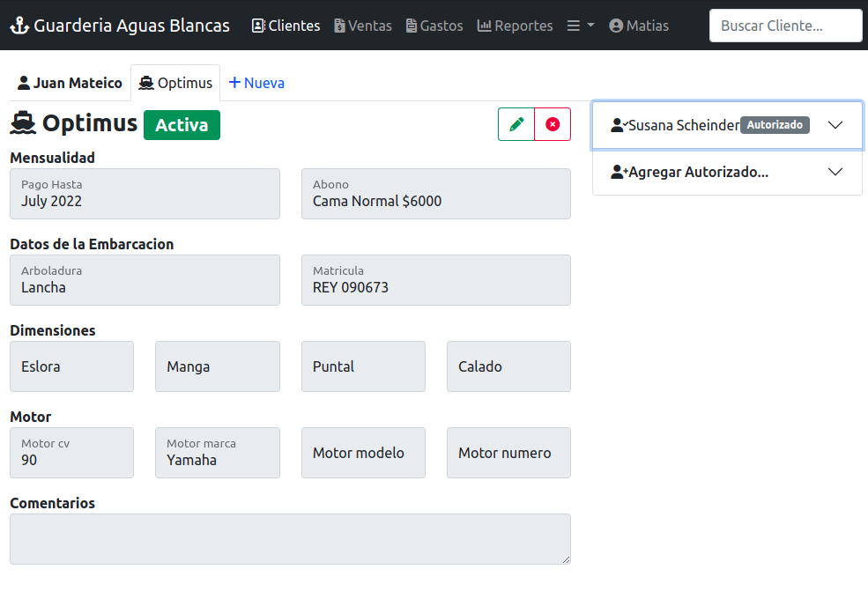
Task: Click the person icon on Juan Mateico tab
Action: pyautogui.click(x=24, y=83)
